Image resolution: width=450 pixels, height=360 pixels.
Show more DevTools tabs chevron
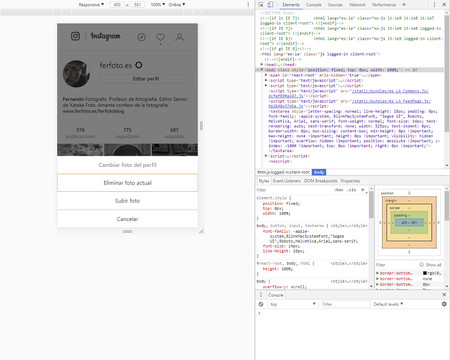click(x=404, y=5)
